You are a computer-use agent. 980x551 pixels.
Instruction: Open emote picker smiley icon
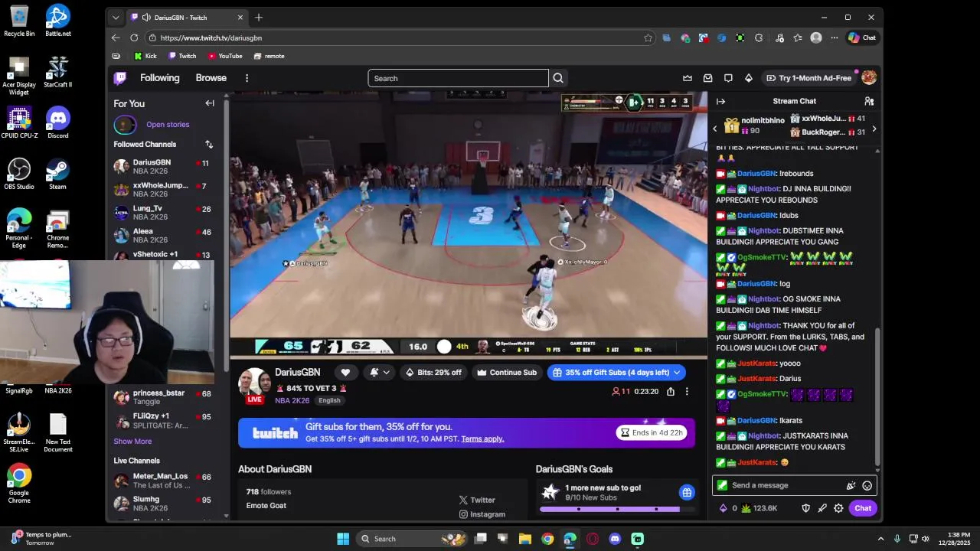pos(867,485)
